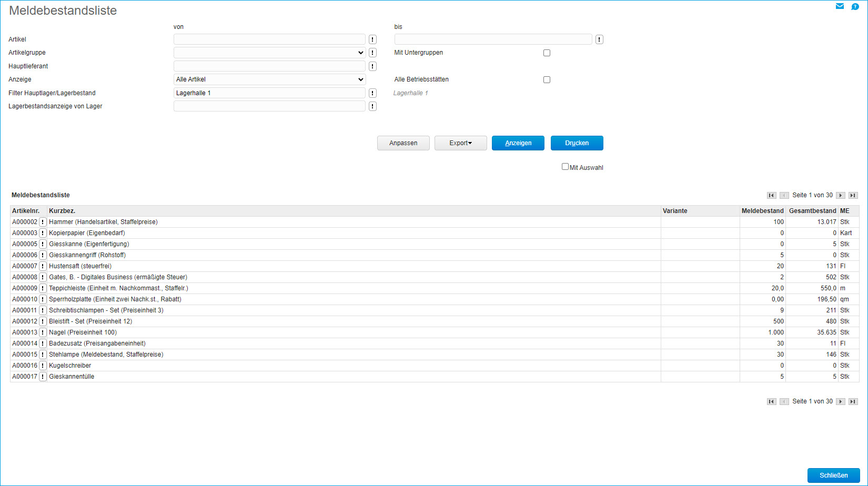Open the mail envelope icon

click(840, 6)
